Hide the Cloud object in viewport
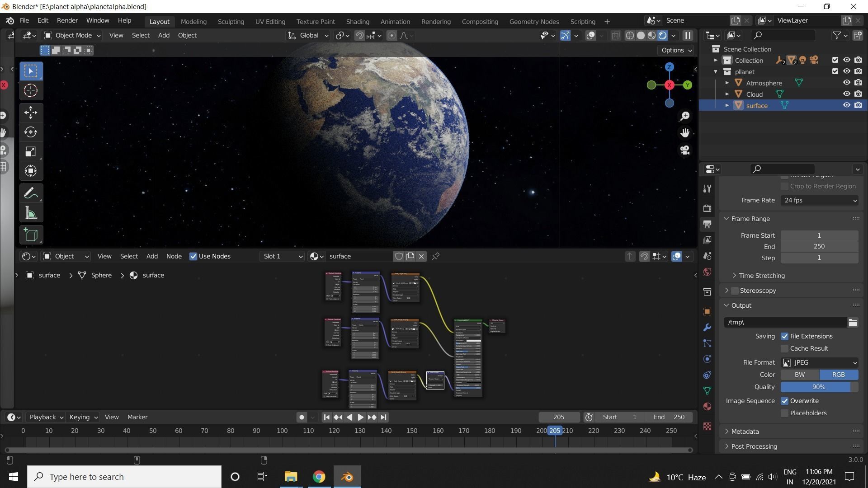The height and width of the screenshot is (488, 868). 846,94
